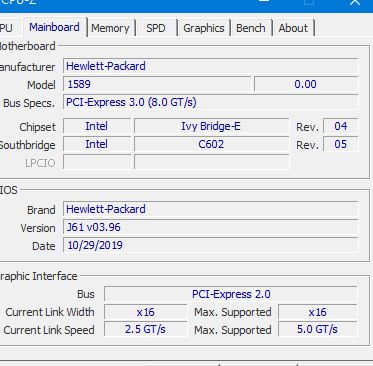This screenshot has height=366, width=373.
Task: Select the Graphics tab
Action: [x=204, y=28]
